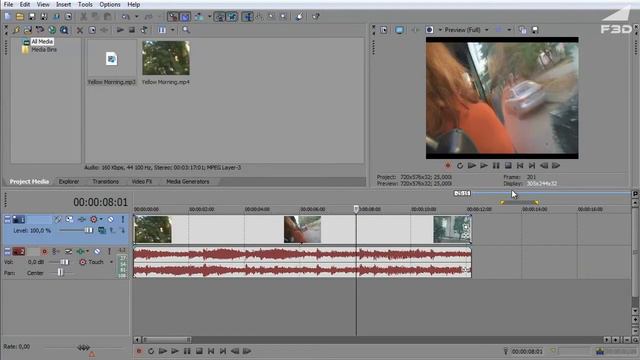The height and width of the screenshot is (360, 640).
Task: Click the Open project folder icon
Action: tap(20, 17)
